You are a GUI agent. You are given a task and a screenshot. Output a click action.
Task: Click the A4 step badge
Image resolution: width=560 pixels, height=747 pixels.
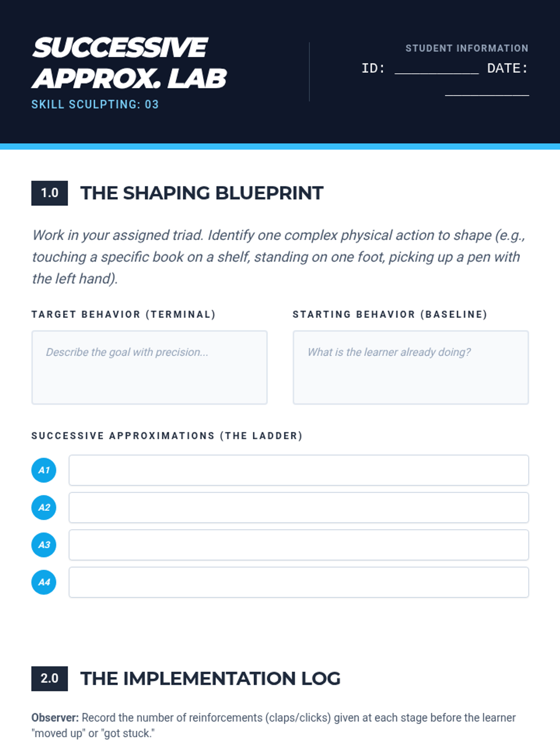(44, 582)
